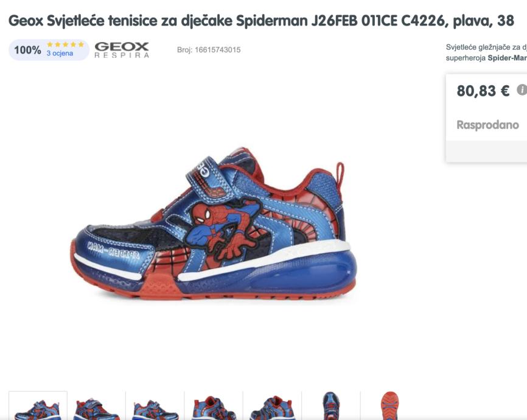Open the Geox Respira brand logo
The height and width of the screenshot is (420, 527).
pyautogui.click(x=122, y=50)
